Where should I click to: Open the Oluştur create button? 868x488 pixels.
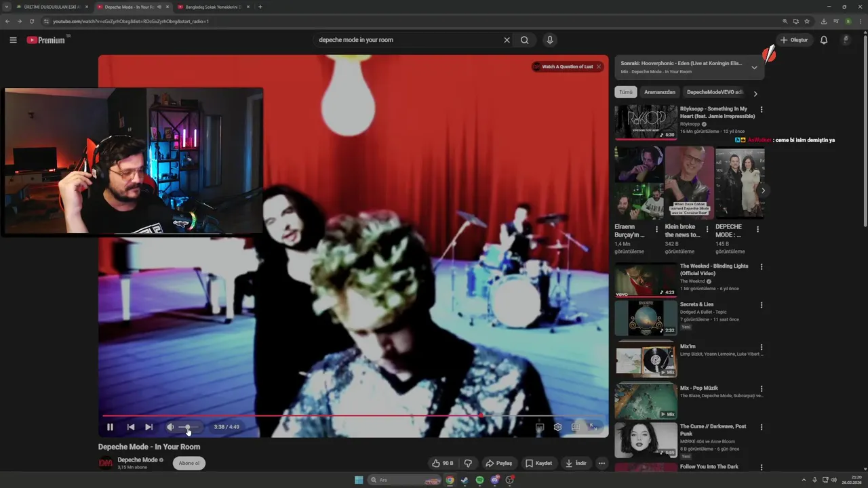pyautogui.click(x=794, y=40)
